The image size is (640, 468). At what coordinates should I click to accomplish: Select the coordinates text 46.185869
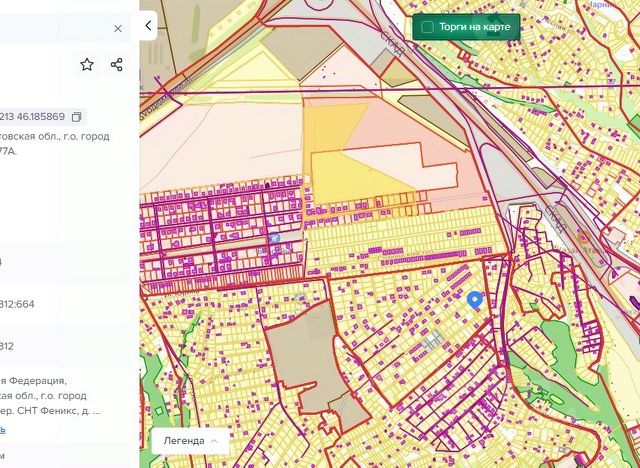click(41, 117)
